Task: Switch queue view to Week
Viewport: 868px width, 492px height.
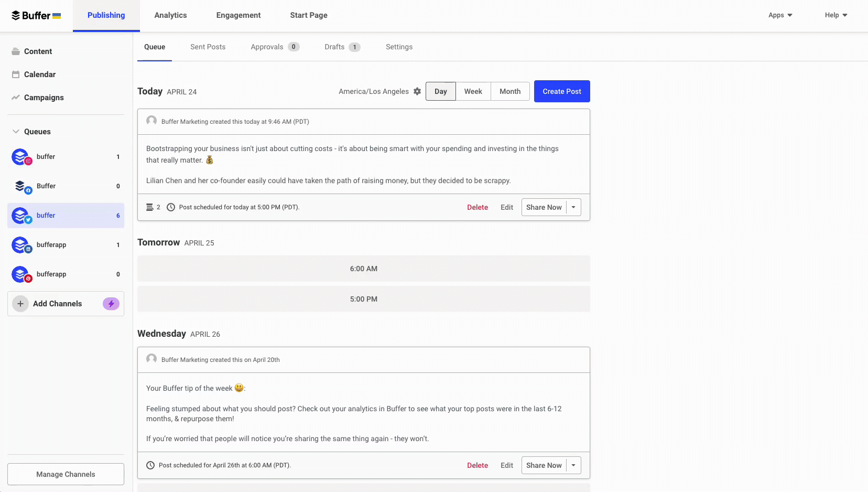Action: click(473, 91)
